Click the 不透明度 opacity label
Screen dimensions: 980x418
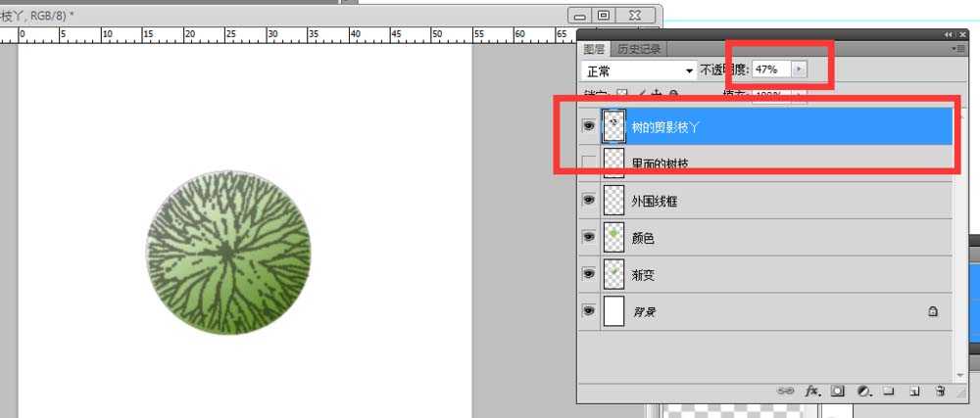pyautogui.click(x=724, y=70)
